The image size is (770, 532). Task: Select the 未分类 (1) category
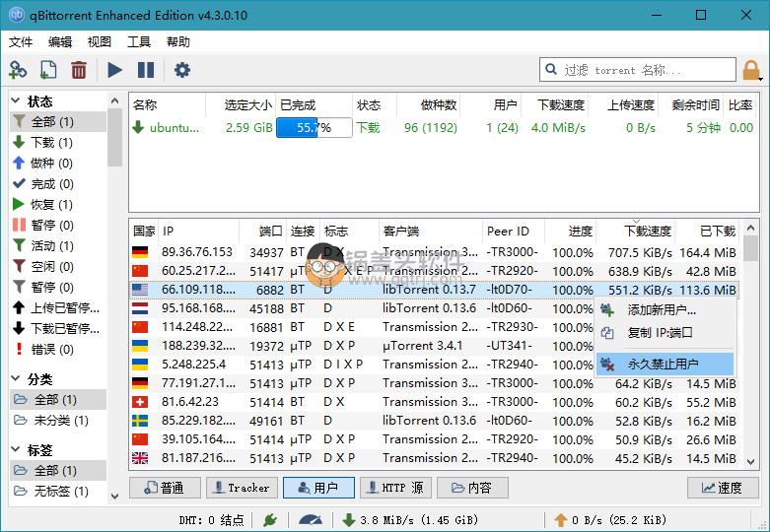[58, 421]
